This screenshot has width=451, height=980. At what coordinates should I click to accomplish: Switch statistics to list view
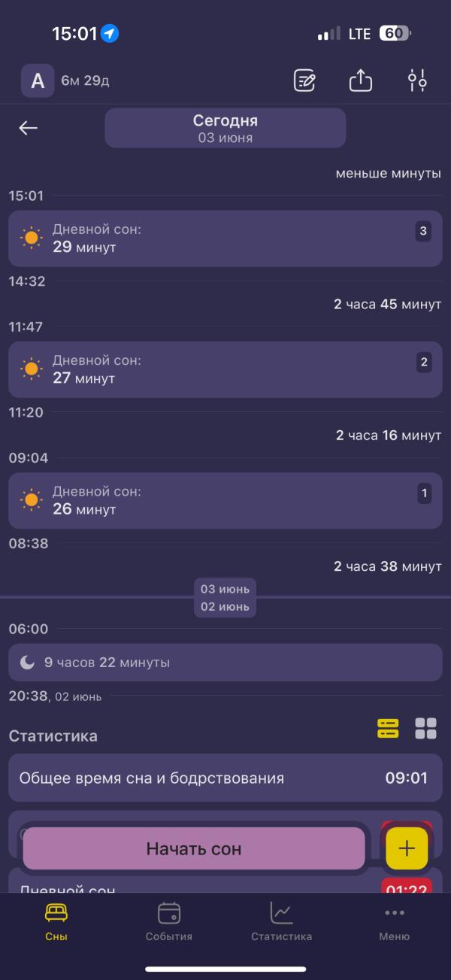pyautogui.click(x=388, y=728)
